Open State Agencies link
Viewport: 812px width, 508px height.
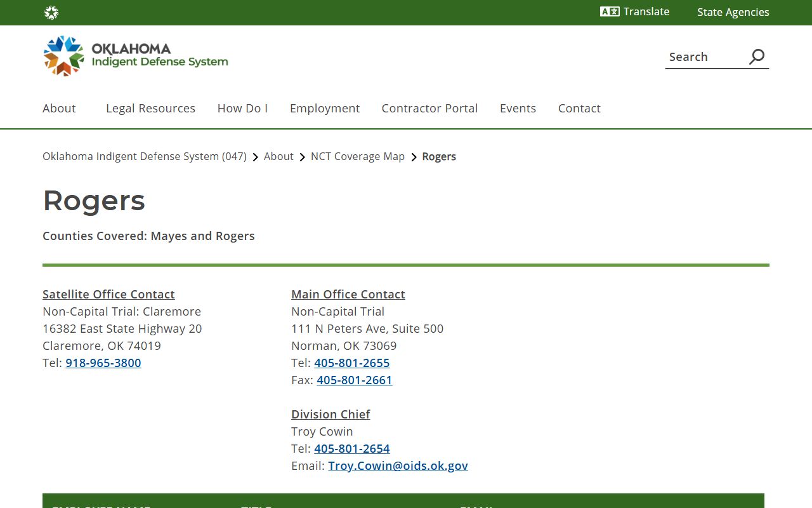(x=733, y=12)
